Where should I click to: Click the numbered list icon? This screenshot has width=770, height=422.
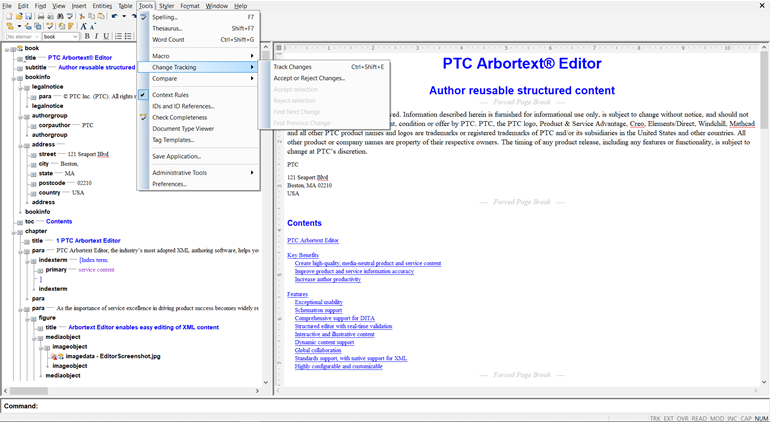(118, 36)
